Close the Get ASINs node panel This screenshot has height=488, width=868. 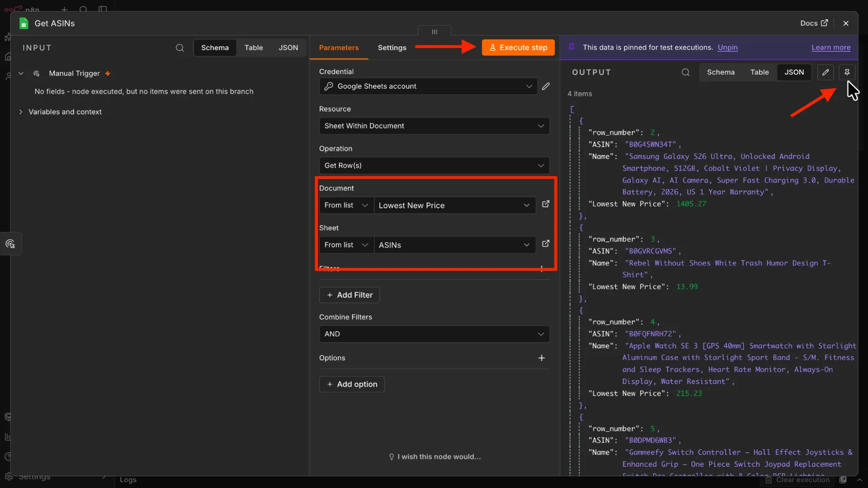pos(846,23)
